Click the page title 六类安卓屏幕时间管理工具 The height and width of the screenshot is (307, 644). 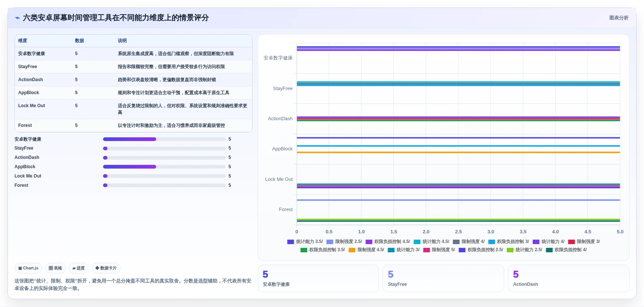[x=116, y=18]
